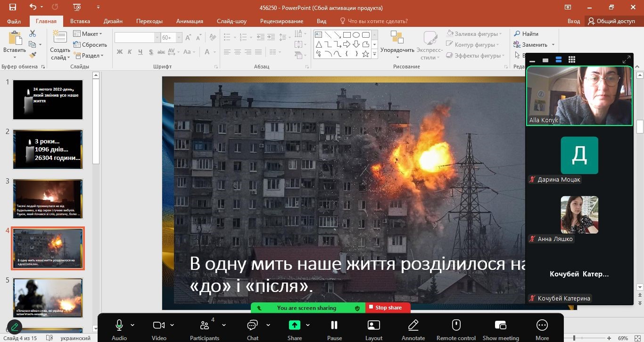The width and height of the screenshot is (644, 342).
Task: Toggle italic formatting (К)
Action: 130,52
